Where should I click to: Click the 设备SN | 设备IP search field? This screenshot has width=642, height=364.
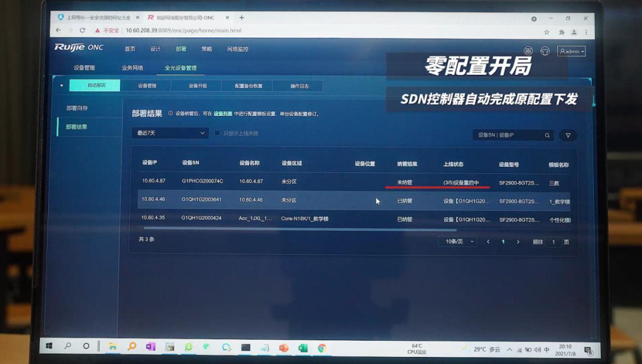click(x=508, y=135)
